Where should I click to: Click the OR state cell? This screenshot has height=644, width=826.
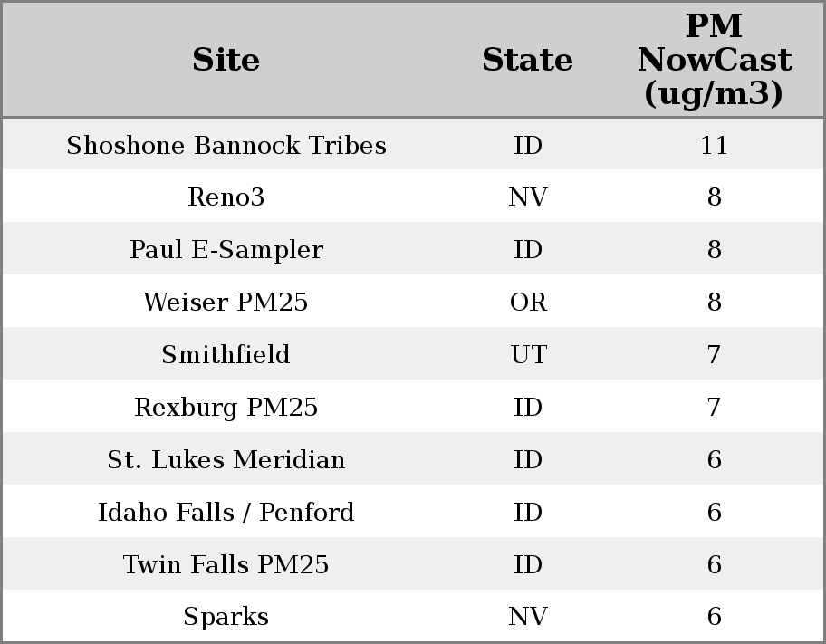click(528, 303)
